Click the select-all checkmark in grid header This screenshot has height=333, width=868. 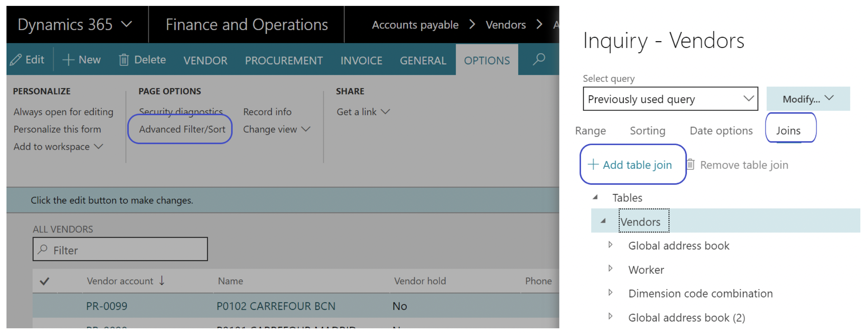[44, 281]
